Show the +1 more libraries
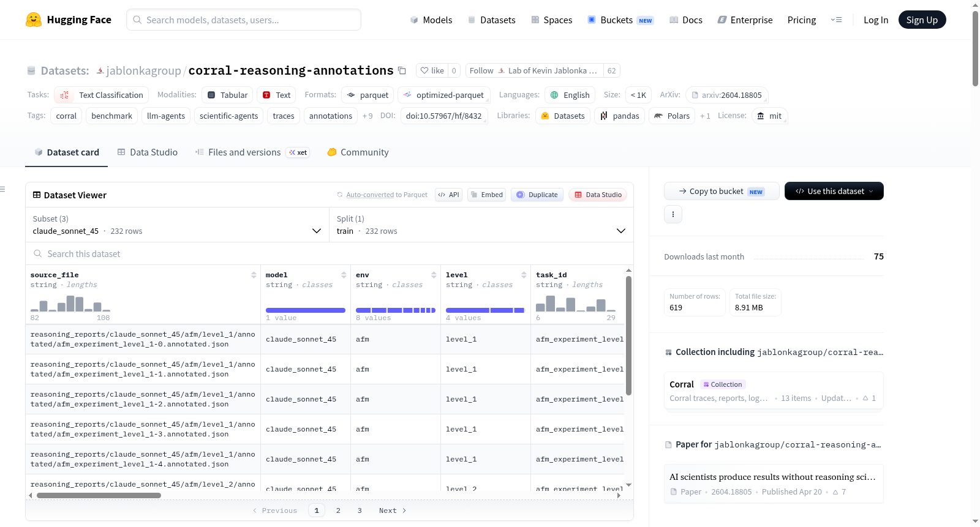 click(705, 116)
